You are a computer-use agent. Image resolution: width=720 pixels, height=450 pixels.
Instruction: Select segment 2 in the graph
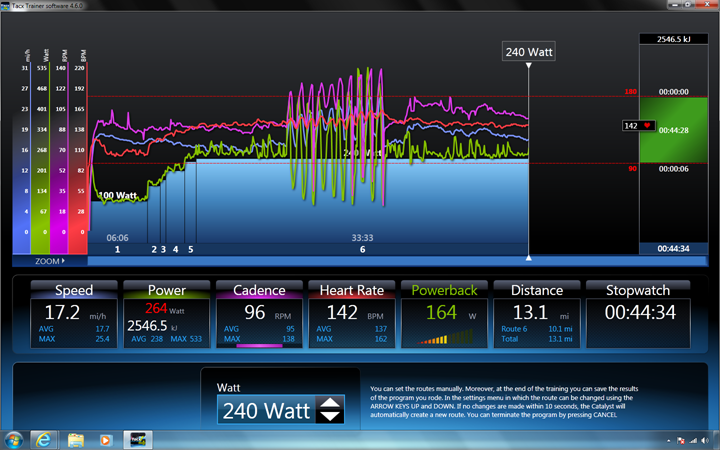pos(154,249)
